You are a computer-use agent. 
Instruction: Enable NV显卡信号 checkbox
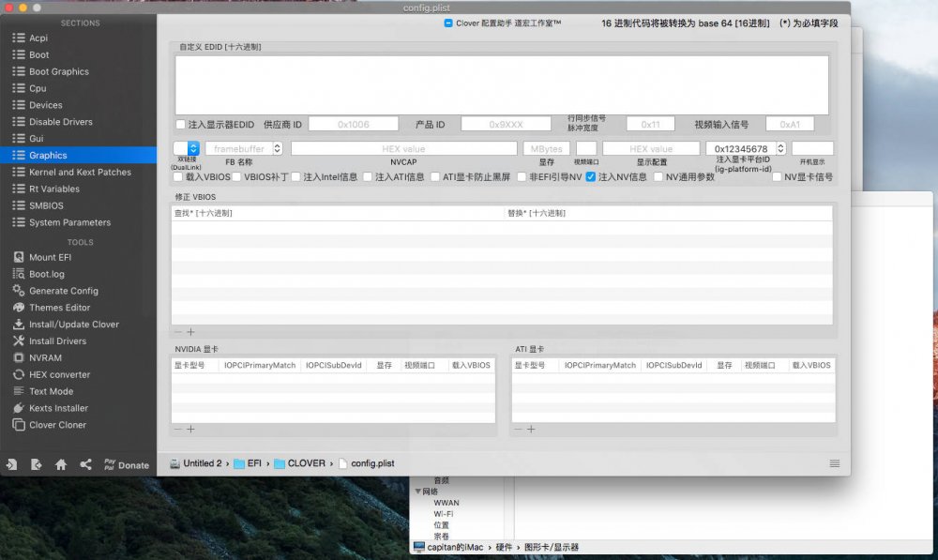(x=777, y=177)
